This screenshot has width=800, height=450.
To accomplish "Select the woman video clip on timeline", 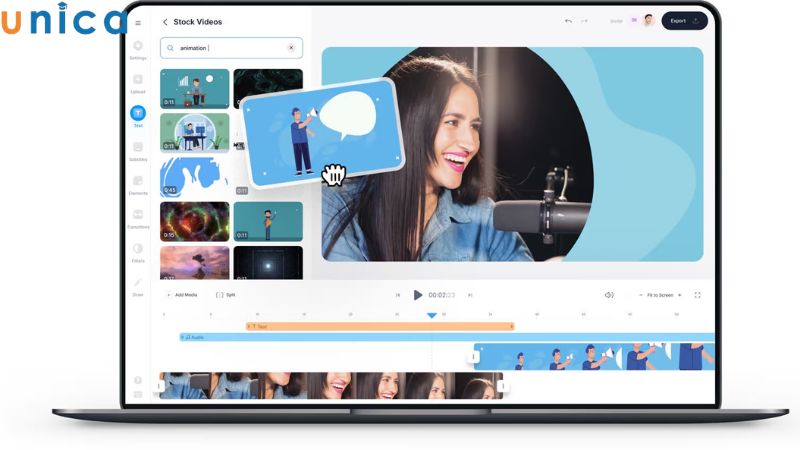I will 331,386.
